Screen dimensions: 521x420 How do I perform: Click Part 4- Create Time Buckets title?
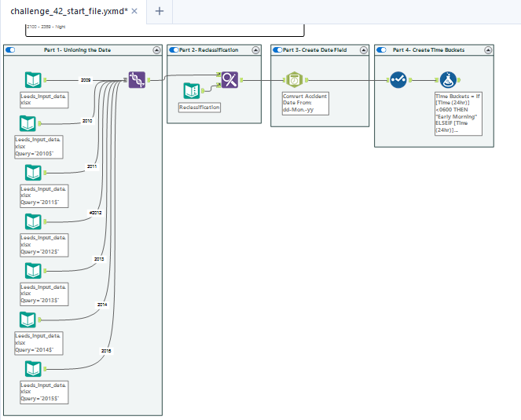pos(428,50)
